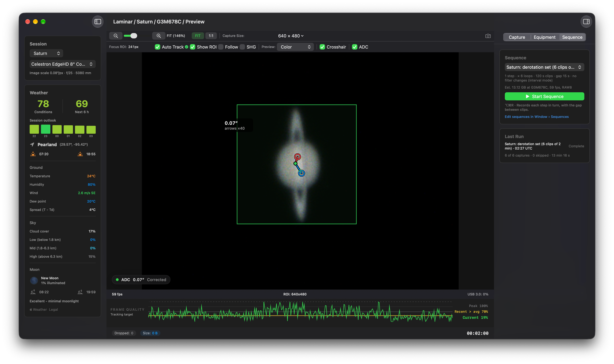Click the camera snapshot icon

(488, 36)
